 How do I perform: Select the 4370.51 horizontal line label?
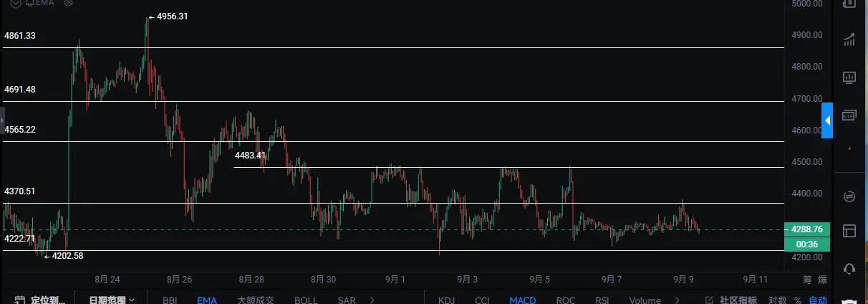20,191
